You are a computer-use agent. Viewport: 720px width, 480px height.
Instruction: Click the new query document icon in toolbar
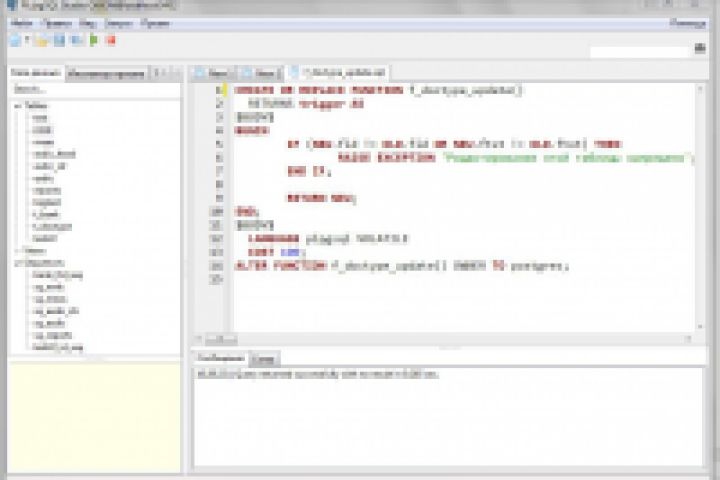(15, 40)
